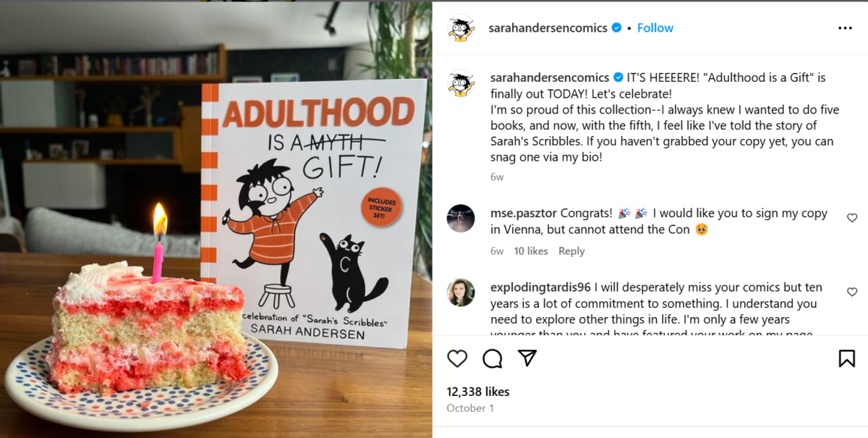Follow sarahandersencomics
Viewport: 868px width, 438px height.
(x=655, y=28)
